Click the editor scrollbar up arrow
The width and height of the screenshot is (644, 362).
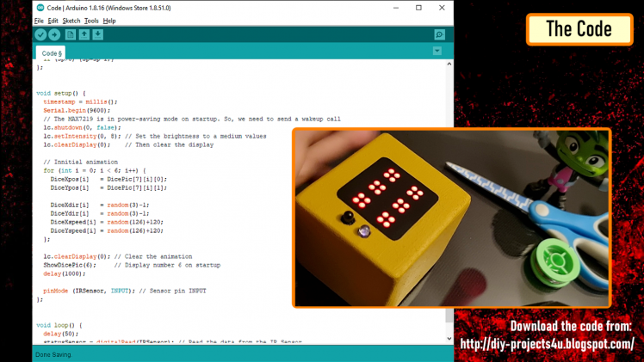pos(449,64)
